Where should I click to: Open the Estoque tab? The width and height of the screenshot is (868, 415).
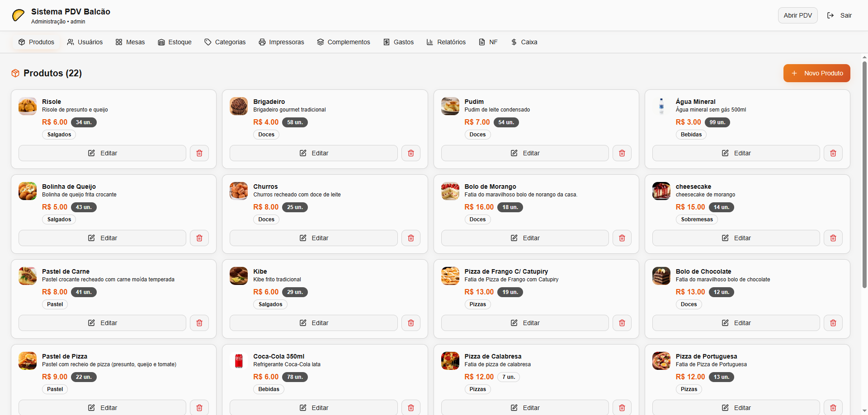(x=175, y=42)
